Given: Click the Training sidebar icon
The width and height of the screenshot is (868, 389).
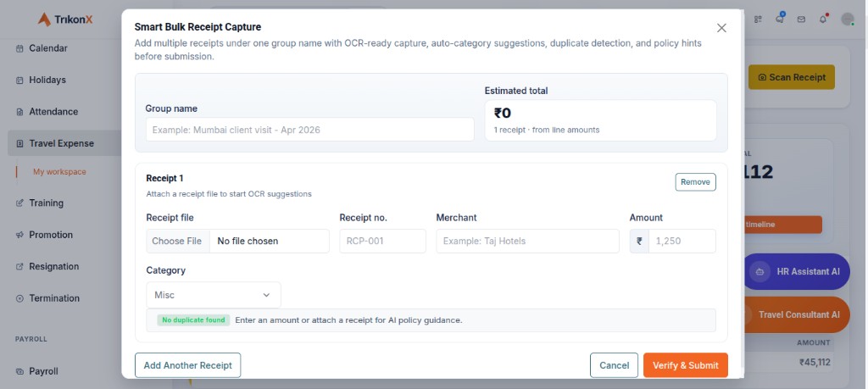Looking at the screenshot, I should click(20, 203).
